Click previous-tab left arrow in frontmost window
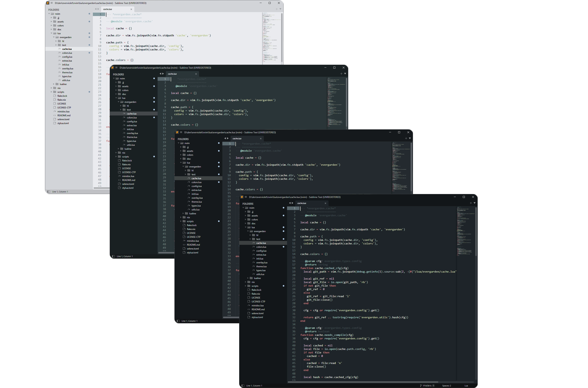 pyautogui.click(x=290, y=203)
